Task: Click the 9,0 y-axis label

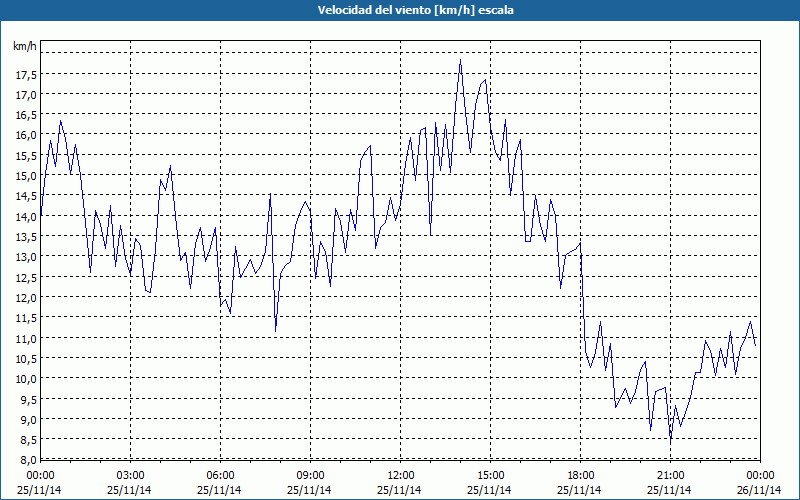Action: [28, 419]
